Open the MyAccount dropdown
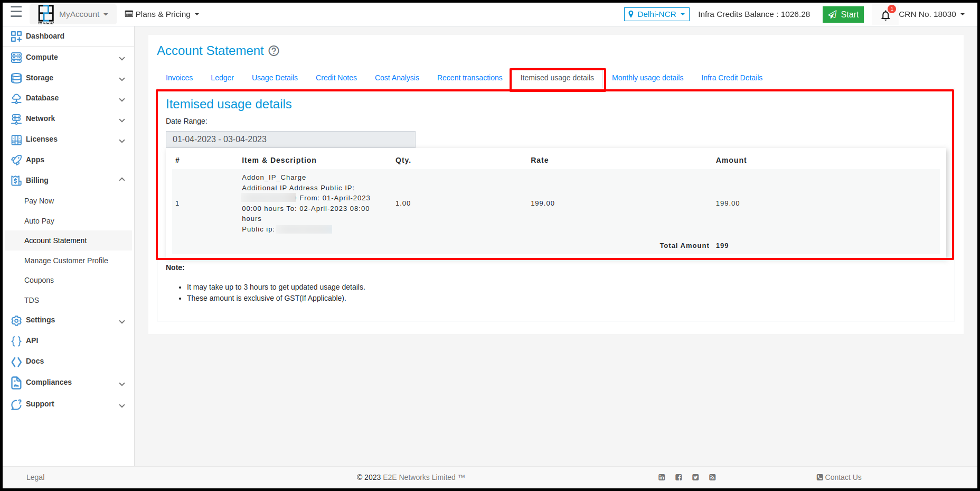Image resolution: width=980 pixels, height=491 pixels. (83, 14)
